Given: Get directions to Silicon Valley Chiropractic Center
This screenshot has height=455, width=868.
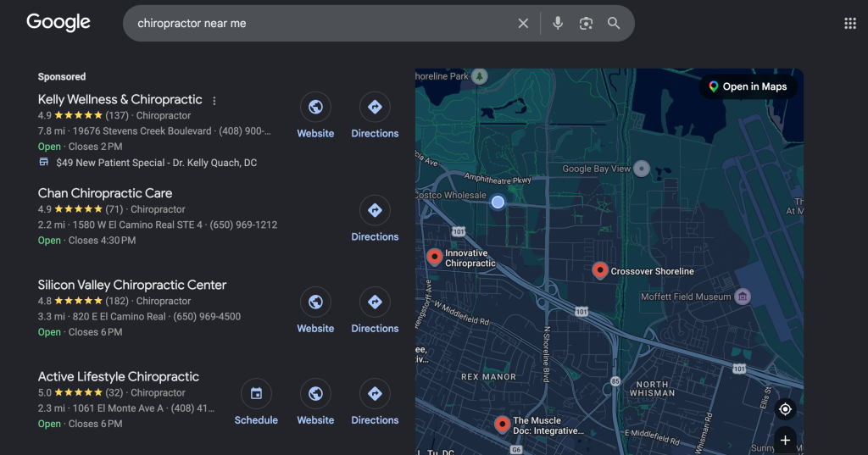Looking at the screenshot, I should click(x=375, y=302).
